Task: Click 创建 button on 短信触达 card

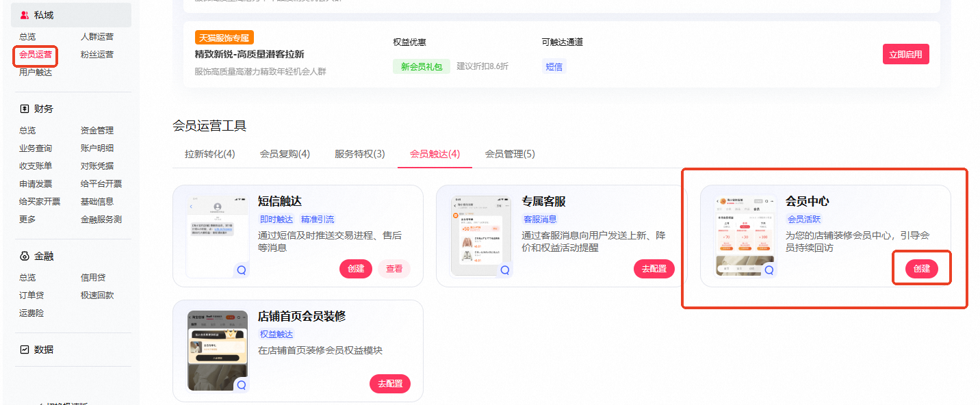Action: click(356, 269)
